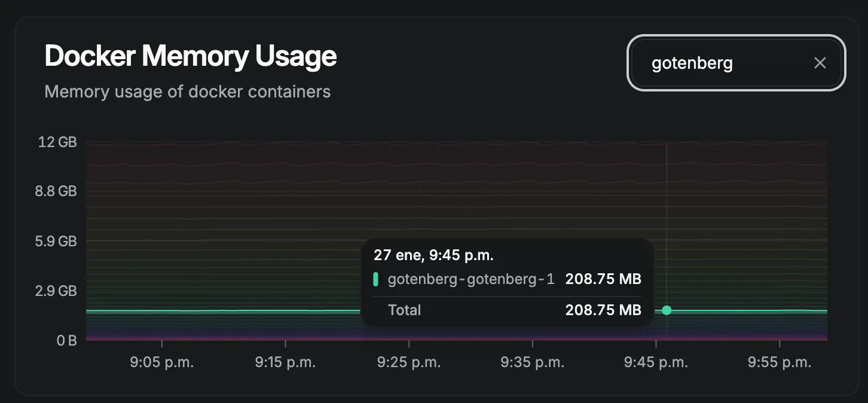Image resolution: width=868 pixels, height=403 pixels.
Task: Click the Memory usage of docker containers subtitle
Action: (x=188, y=91)
